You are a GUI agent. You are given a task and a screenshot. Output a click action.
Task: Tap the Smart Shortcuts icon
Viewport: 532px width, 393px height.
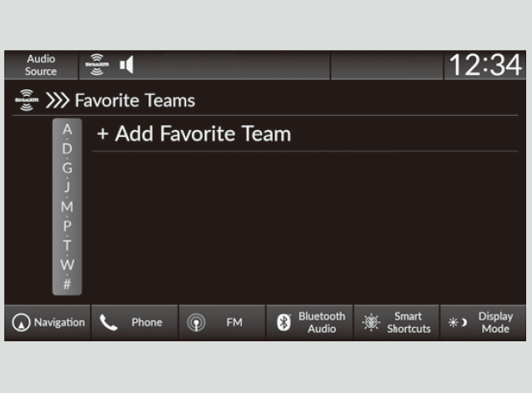tap(371, 323)
